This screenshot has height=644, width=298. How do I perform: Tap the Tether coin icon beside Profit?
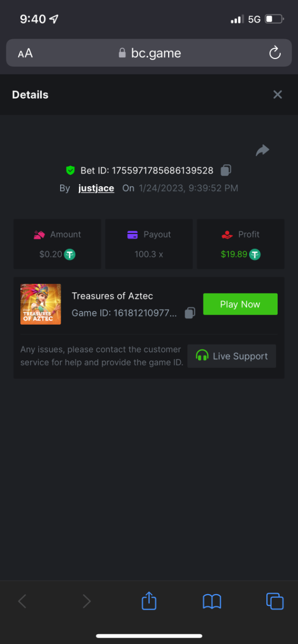click(x=255, y=254)
